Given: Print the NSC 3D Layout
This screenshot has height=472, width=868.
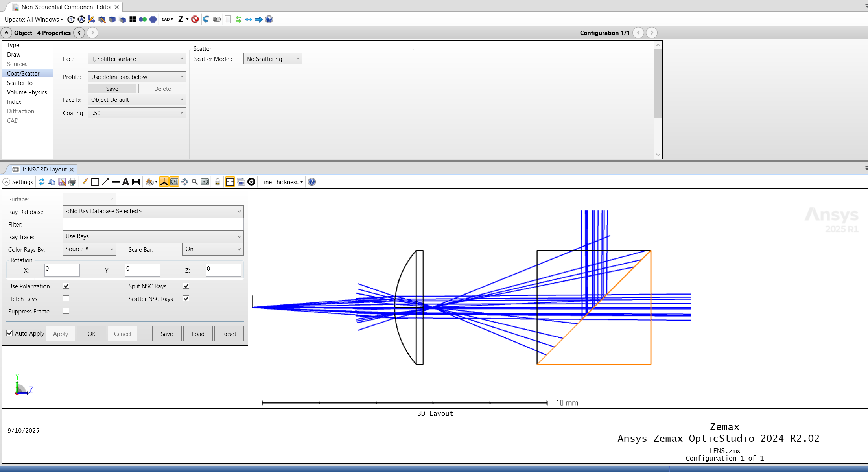Looking at the screenshot, I should pos(72,182).
